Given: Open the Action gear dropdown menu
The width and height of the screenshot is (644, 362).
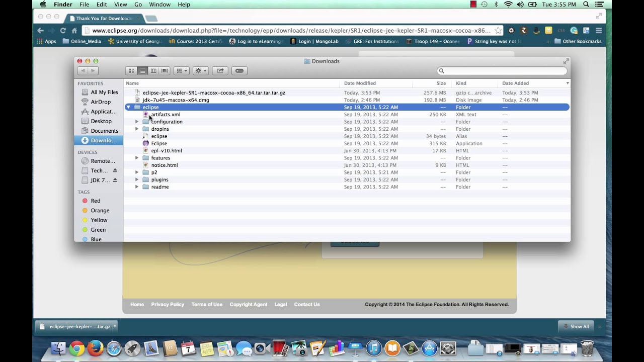Looking at the screenshot, I should 200,70.
